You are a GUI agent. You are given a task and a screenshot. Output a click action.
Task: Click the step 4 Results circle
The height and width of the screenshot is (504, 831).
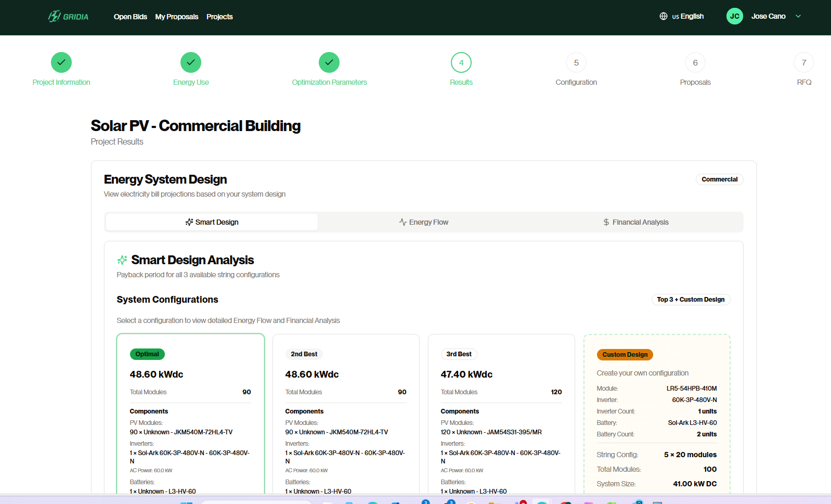tap(461, 62)
